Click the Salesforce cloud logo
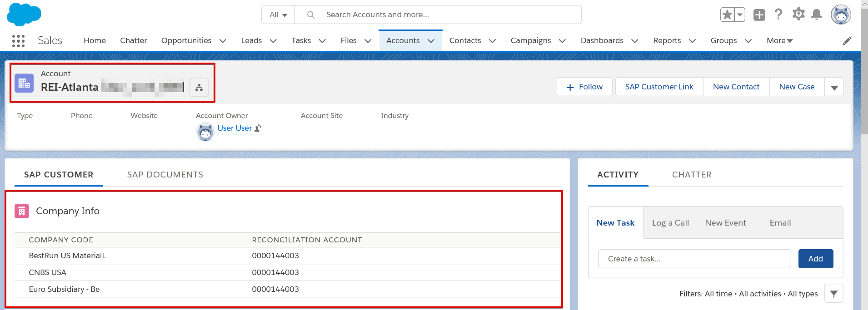 coord(24,15)
